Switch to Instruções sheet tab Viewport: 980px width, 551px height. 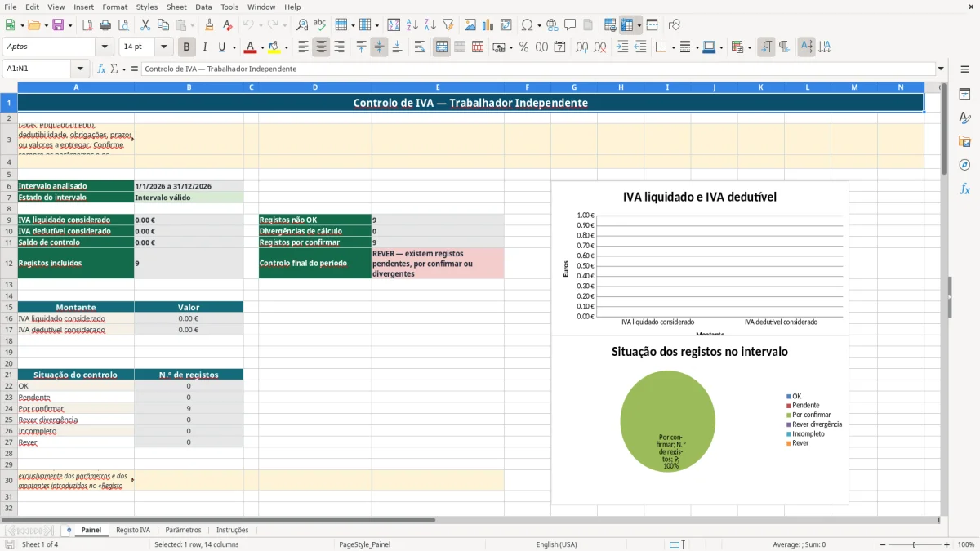click(233, 530)
